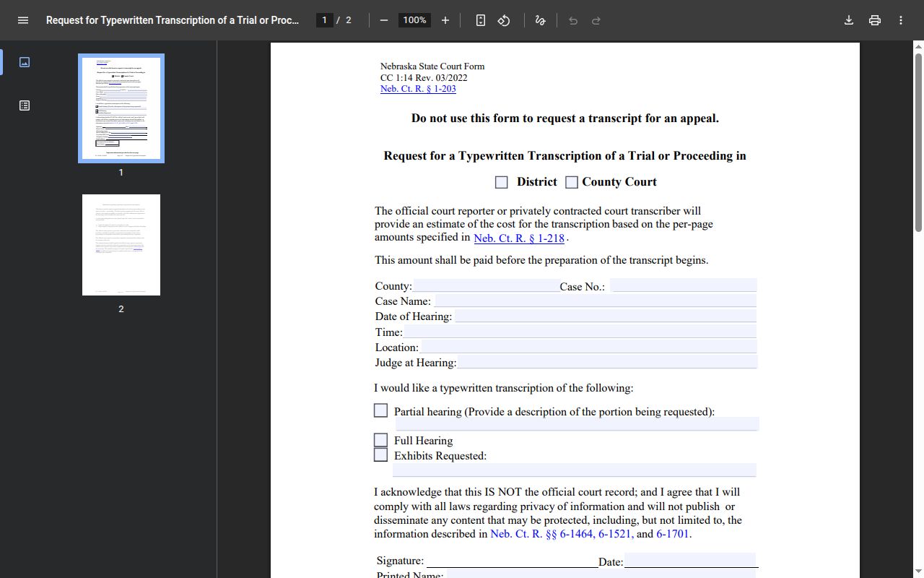This screenshot has width=924, height=578.
Task: Click the undo arrow icon
Action: pyautogui.click(x=573, y=20)
